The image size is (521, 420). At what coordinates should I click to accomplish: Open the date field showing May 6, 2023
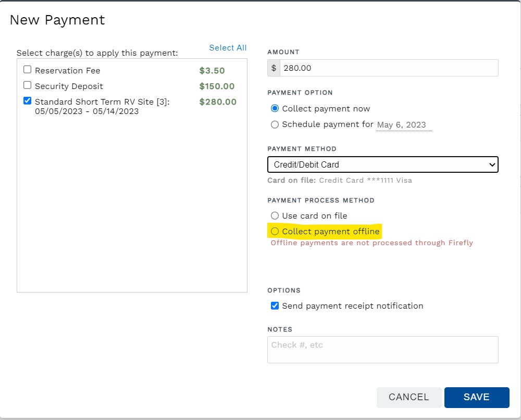pos(403,124)
